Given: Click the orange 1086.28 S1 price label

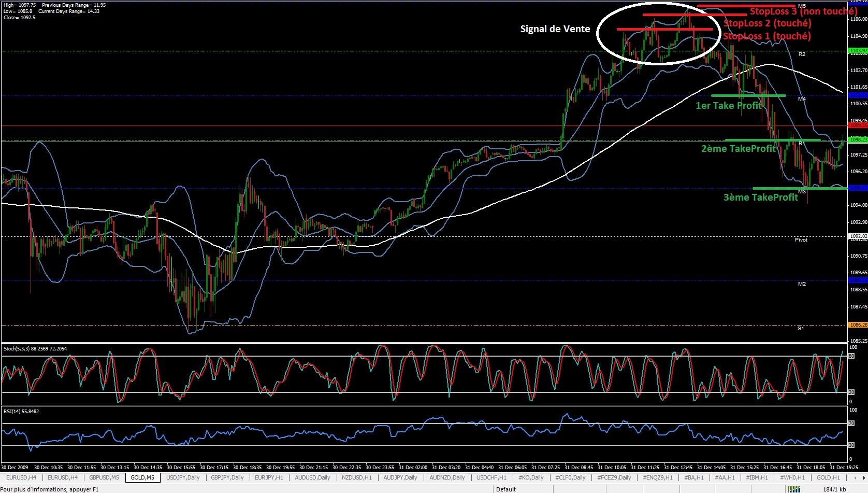Looking at the screenshot, I should tap(858, 325).
